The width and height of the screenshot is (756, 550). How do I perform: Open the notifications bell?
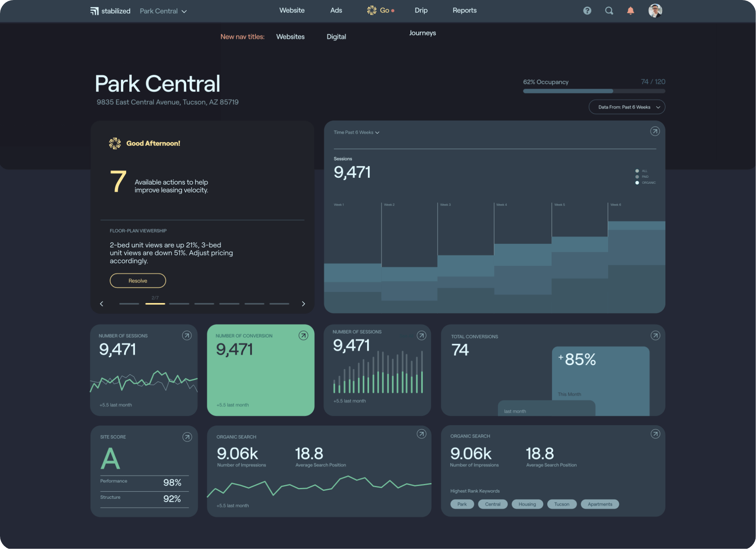pos(630,11)
